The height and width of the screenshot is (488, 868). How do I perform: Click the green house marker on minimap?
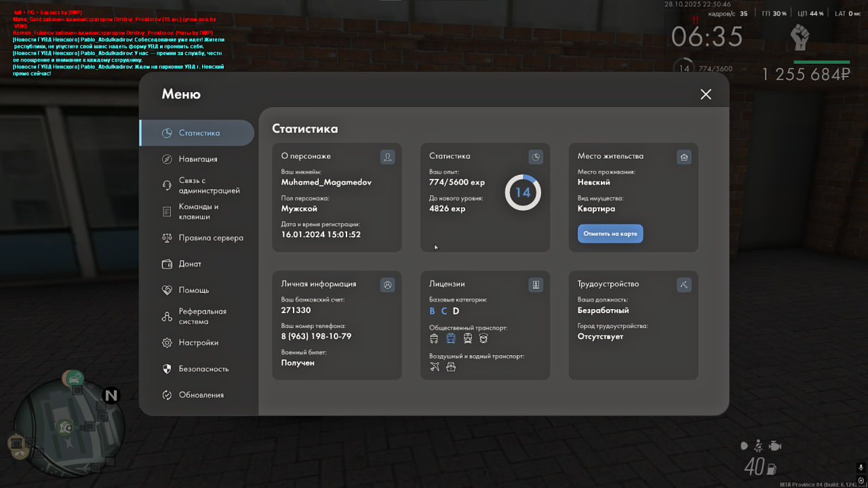click(66, 427)
